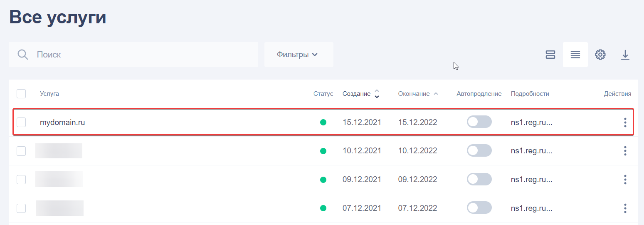The height and width of the screenshot is (225, 644).
Task: Open actions menu for mydomain.ru
Action: click(625, 122)
